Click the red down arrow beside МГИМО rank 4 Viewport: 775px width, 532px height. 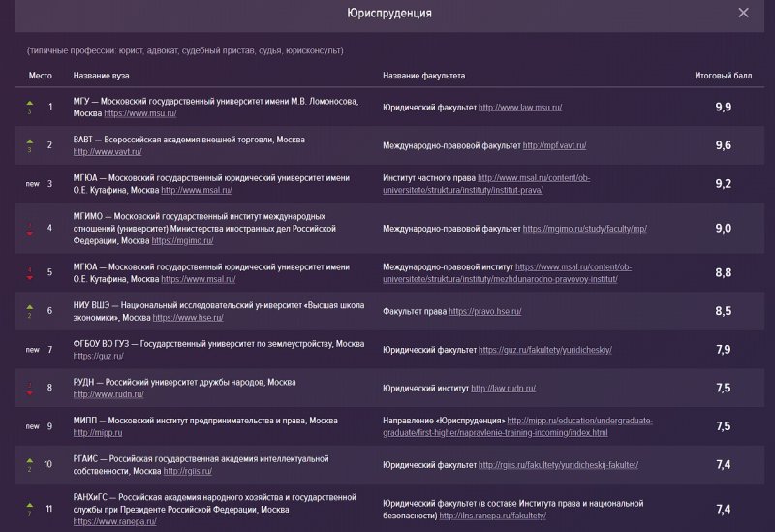click(x=30, y=234)
